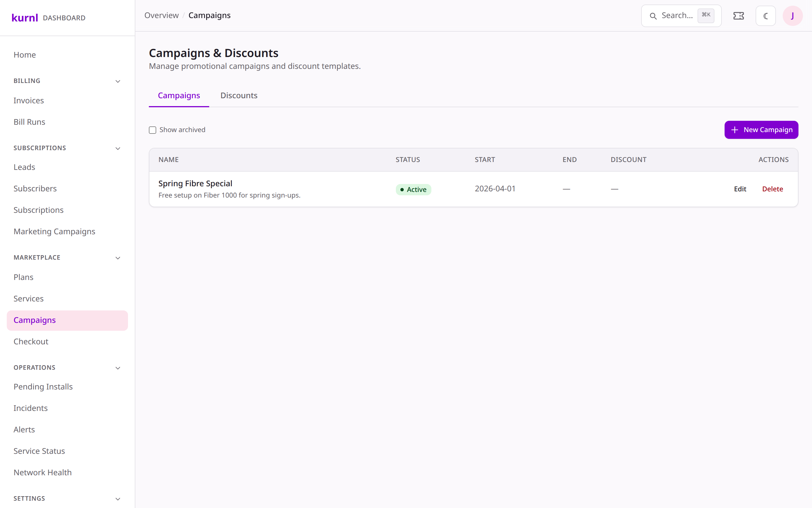The height and width of the screenshot is (508, 812).
Task: Collapse the Billing section chevron
Action: (118, 81)
